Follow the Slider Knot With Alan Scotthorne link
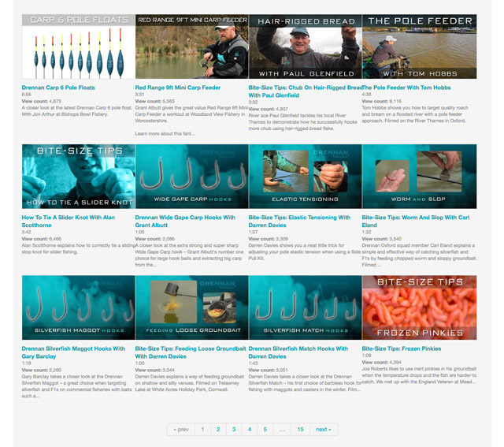The width and height of the screenshot is (504, 447). point(69,221)
